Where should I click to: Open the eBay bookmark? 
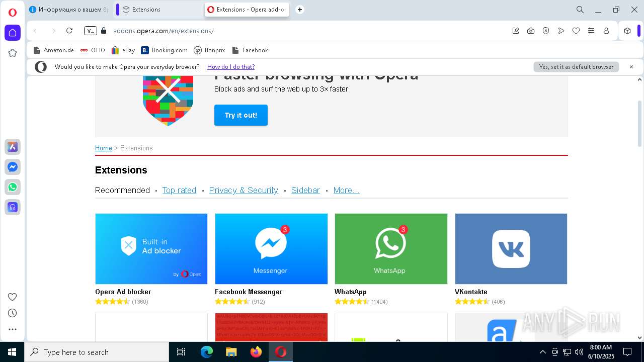point(123,50)
